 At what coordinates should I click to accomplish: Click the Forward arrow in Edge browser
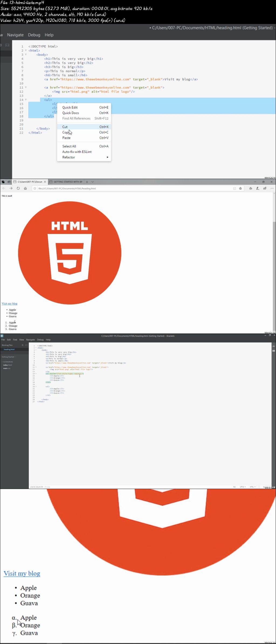click(x=11, y=188)
